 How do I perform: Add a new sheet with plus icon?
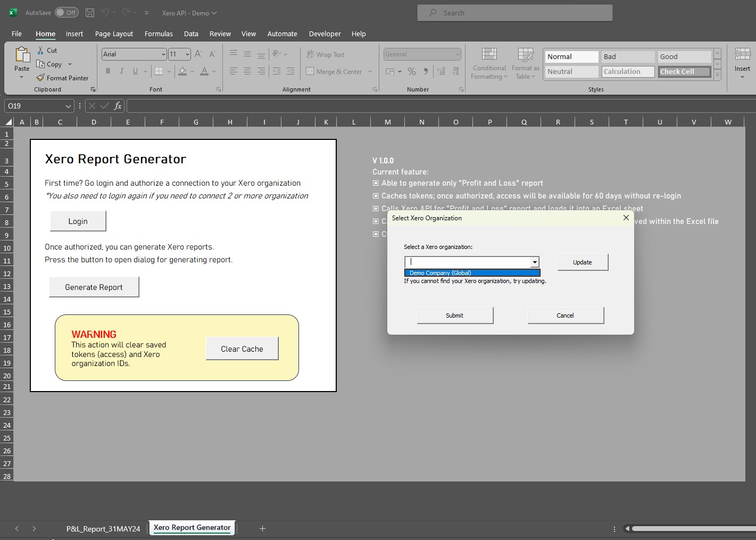pyautogui.click(x=262, y=528)
